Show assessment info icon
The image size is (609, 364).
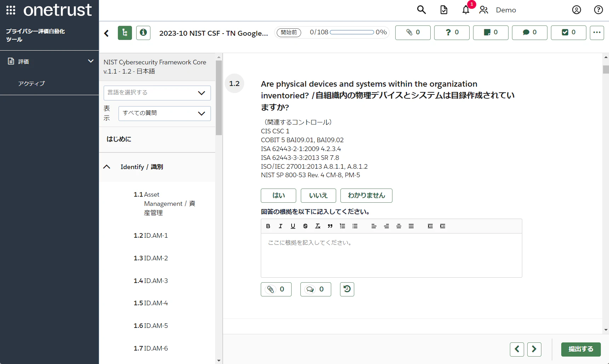143,33
